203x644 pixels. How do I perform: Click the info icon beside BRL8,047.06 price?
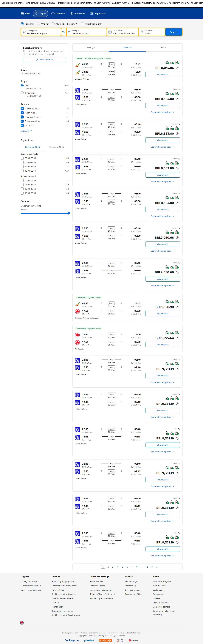pyautogui.click(x=177, y=68)
